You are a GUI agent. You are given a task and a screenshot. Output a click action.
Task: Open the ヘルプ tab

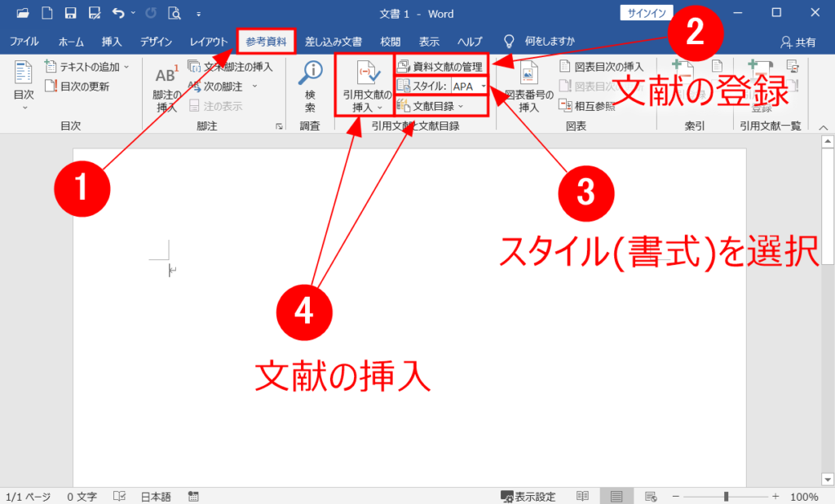470,42
